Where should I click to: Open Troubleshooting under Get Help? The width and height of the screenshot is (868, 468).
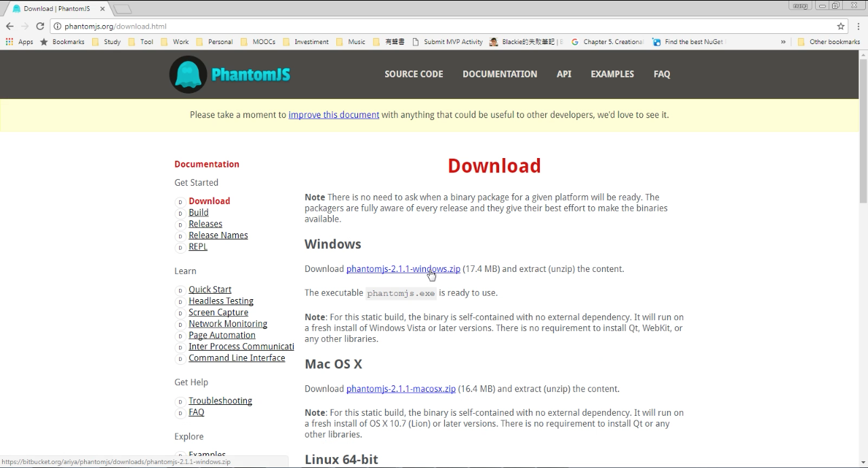pyautogui.click(x=220, y=402)
